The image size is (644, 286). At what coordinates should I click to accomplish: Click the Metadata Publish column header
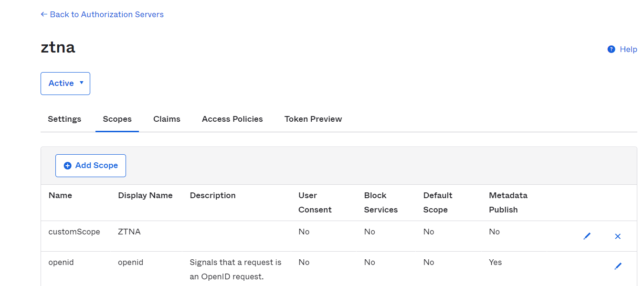click(508, 202)
